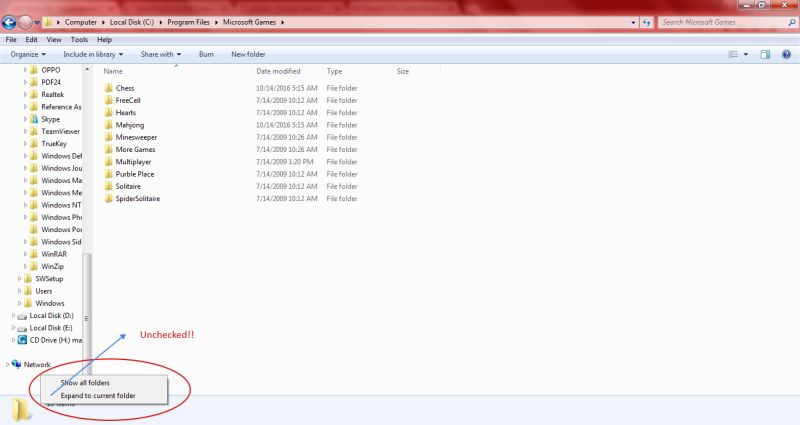Screen dimensions: 800x425
Task: Open the Organize dropdown
Action: click(x=28, y=54)
